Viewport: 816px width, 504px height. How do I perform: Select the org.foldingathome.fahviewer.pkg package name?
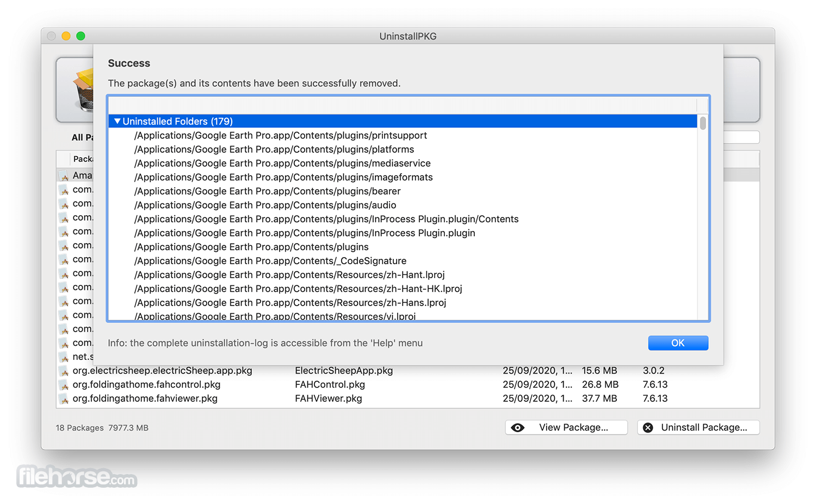tap(145, 399)
